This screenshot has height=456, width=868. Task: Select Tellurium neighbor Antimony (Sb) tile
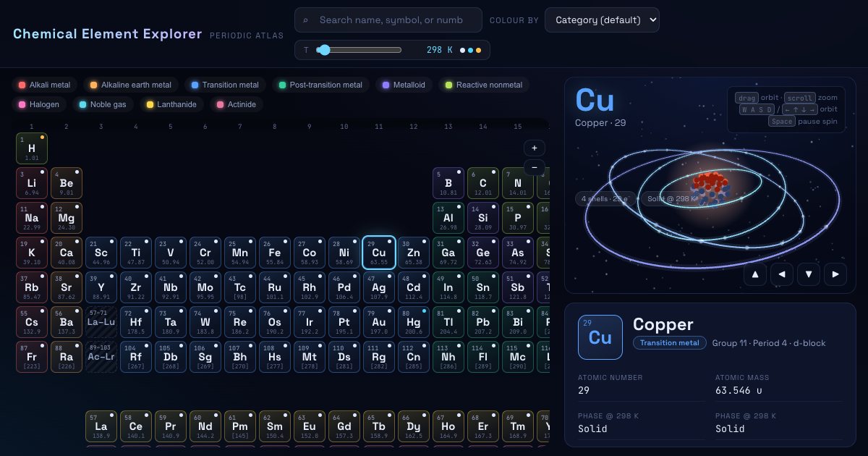pyautogui.click(x=518, y=287)
